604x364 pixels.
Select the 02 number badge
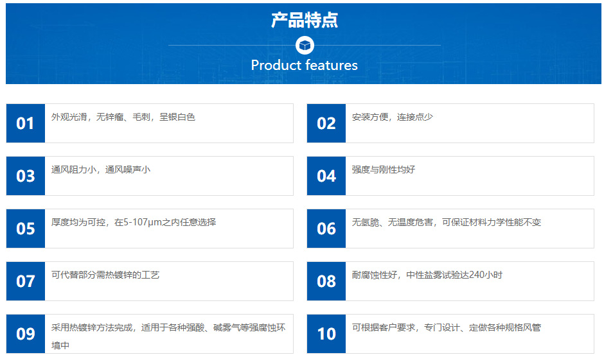[326, 123]
